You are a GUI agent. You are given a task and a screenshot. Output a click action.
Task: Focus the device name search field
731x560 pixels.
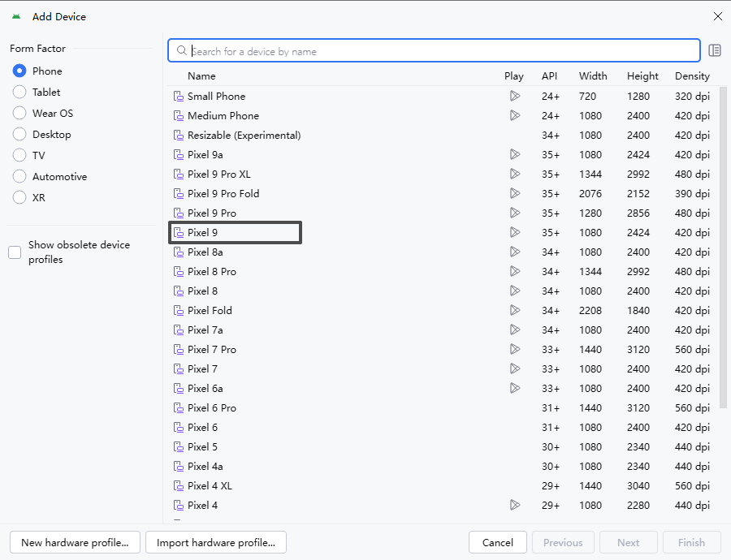point(434,51)
